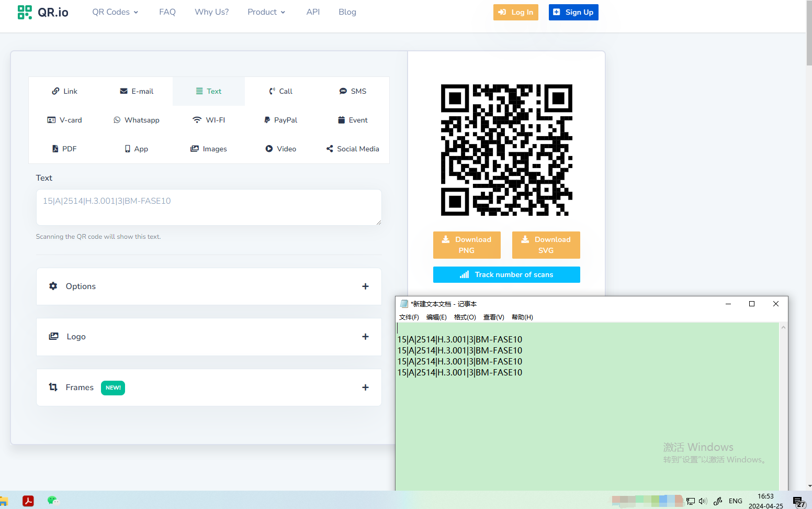Screen dimensions: 812x509
Task: Open the Product dropdown menu
Action: [x=266, y=12]
